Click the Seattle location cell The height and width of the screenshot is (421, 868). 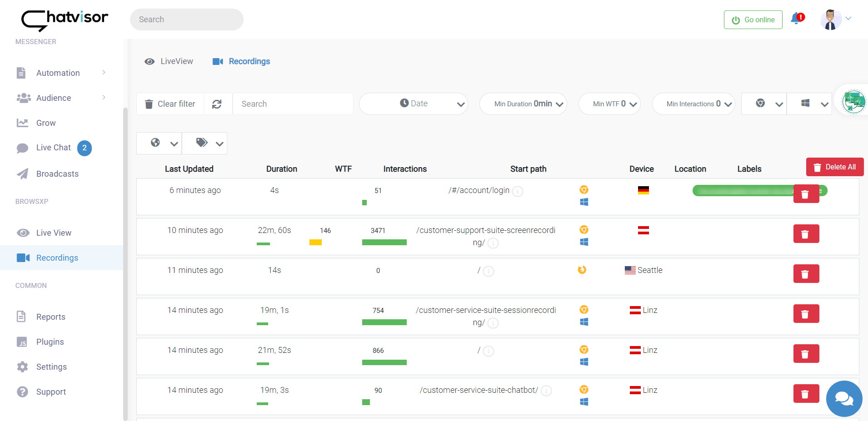[644, 270]
